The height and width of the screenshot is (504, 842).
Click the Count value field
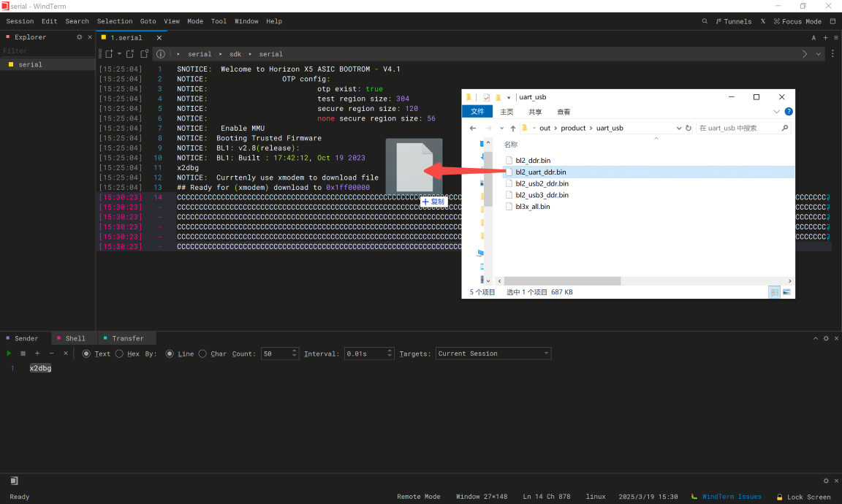276,354
